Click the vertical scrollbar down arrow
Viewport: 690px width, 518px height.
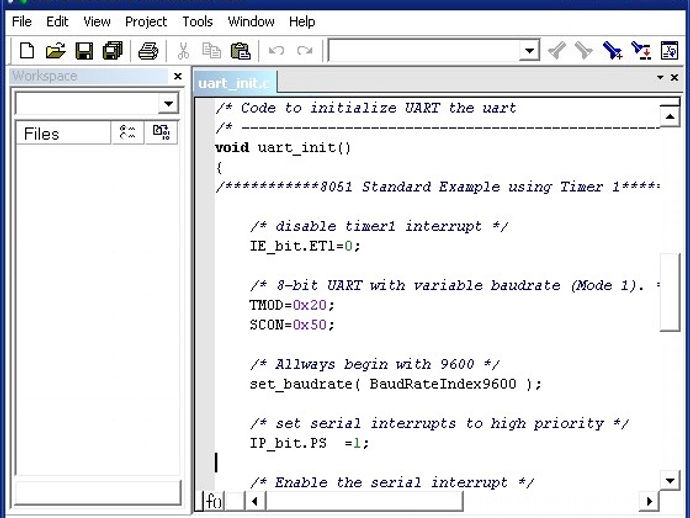tap(670, 481)
